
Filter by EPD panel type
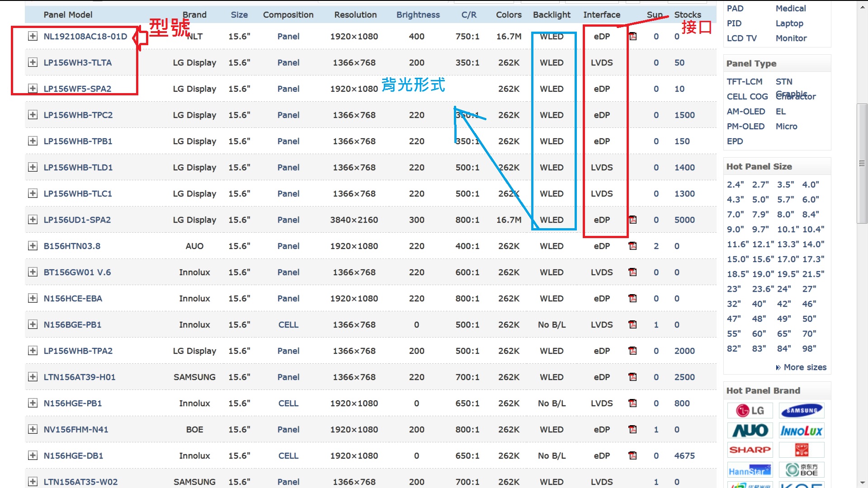[x=735, y=141]
